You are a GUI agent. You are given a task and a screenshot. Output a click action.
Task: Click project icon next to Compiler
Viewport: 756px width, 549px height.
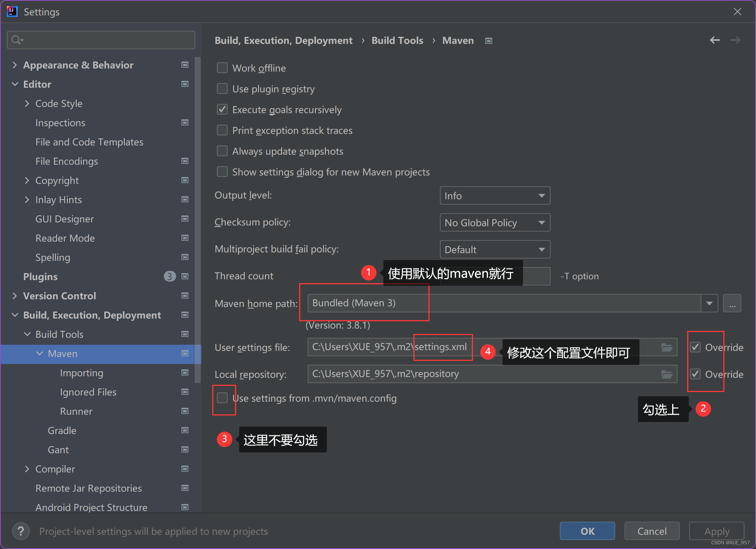pyautogui.click(x=185, y=469)
